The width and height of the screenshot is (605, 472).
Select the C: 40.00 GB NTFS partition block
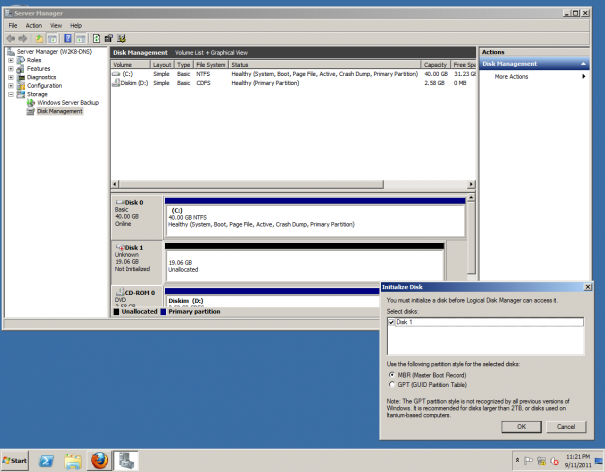point(315,221)
